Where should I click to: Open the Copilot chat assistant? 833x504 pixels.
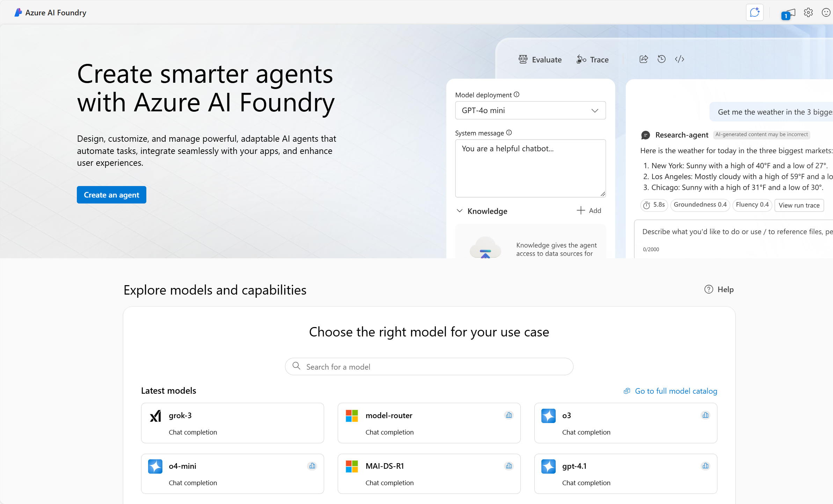click(755, 12)
